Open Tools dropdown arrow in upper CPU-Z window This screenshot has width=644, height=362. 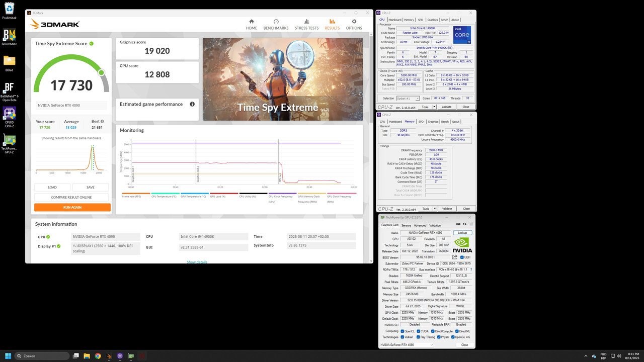(434, 107)
